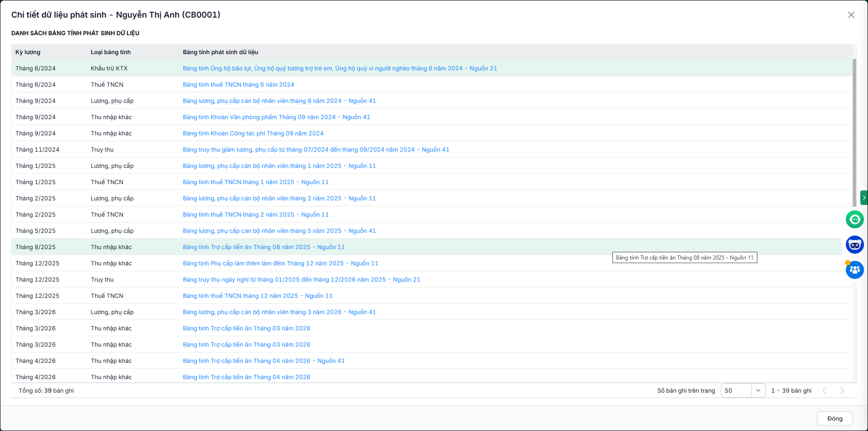Open Bảng tính Khoán Văn phòng phẩm Tháng 09 link
The image size is (868, 431).
[x=276, y=117]
